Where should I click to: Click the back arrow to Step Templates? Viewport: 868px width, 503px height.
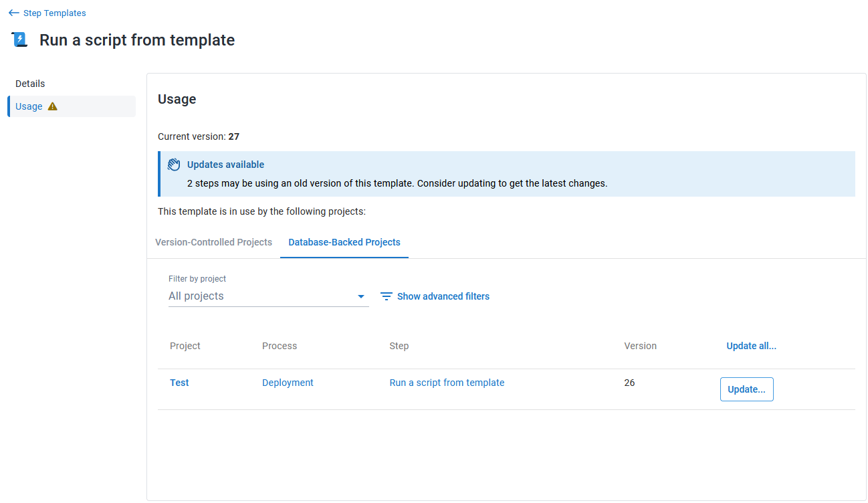(13, 13)
